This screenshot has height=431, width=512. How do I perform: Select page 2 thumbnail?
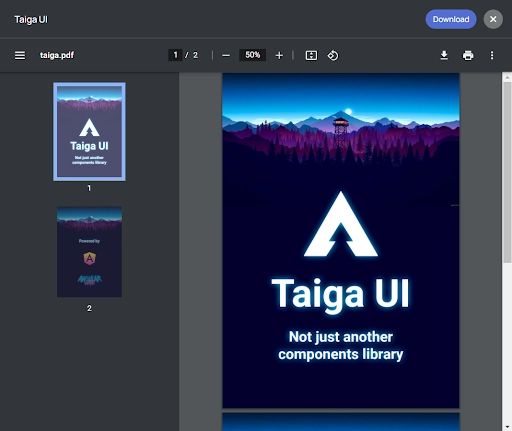(89, 252)
